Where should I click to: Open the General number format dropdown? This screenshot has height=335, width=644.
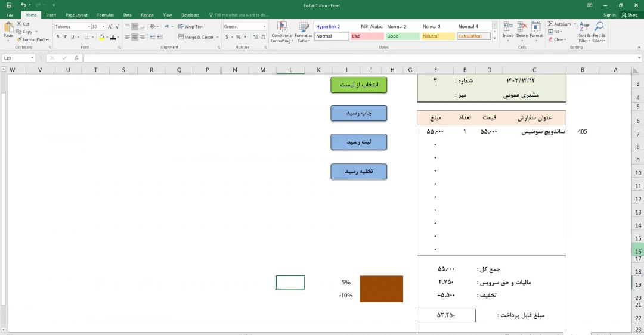[264, 27]
